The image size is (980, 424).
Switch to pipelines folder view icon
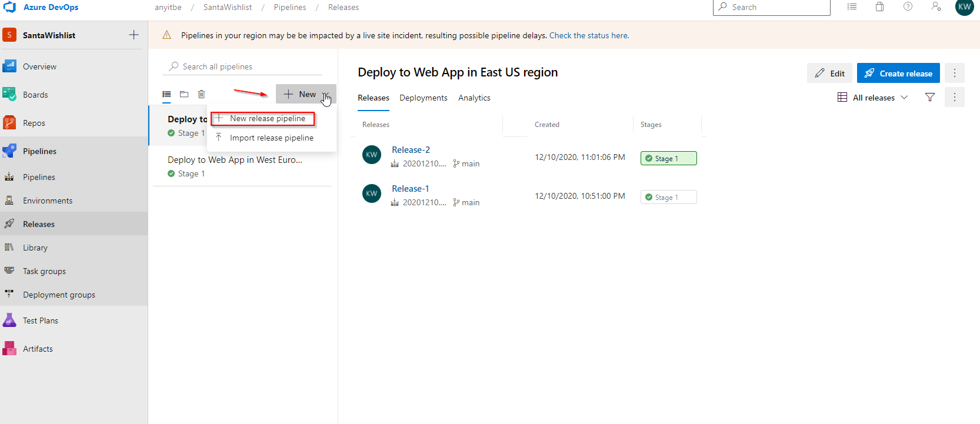click(184, 94)
